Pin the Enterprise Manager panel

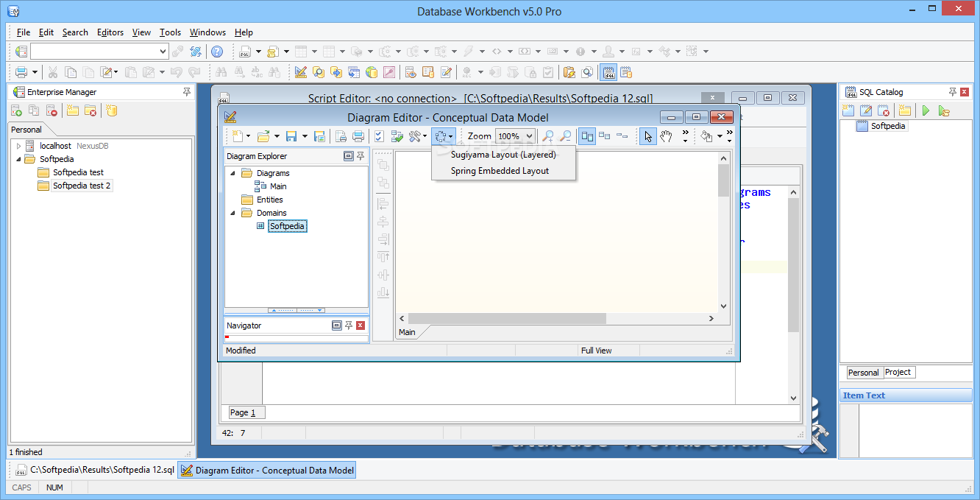pos(187,92)
